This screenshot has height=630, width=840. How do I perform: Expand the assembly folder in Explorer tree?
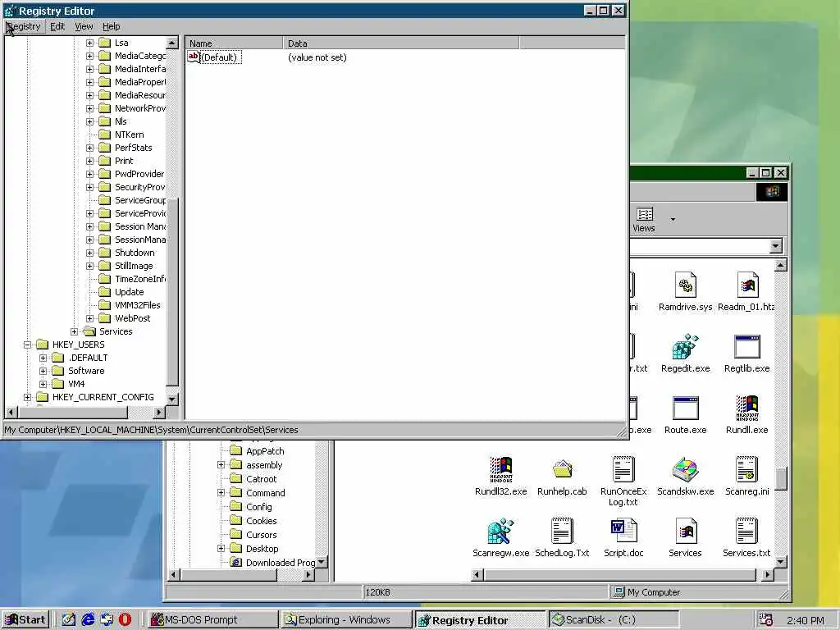221,465
